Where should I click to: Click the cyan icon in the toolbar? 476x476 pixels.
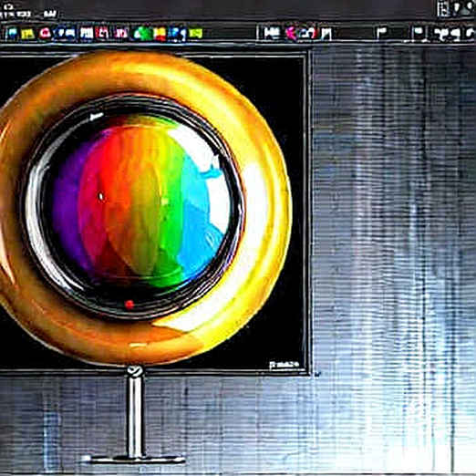(12, 33)
